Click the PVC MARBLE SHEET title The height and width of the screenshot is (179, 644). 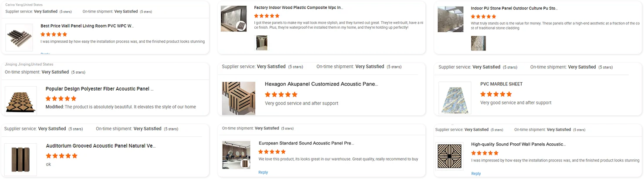(x=501, y=84)
